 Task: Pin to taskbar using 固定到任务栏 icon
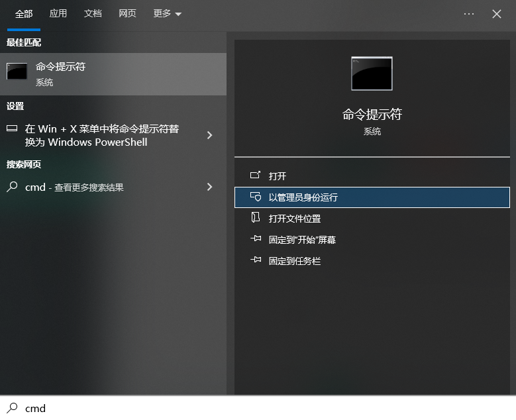click(x=255, y=261)
